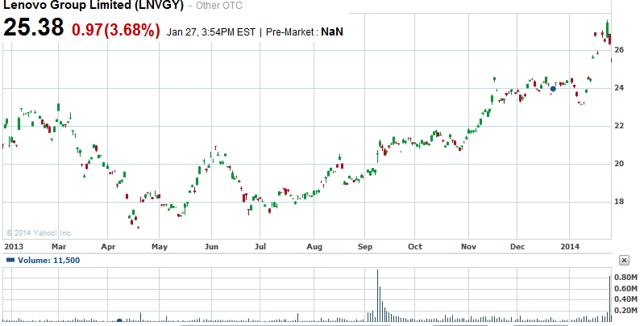Click the Sep label on the time axis
644x326 pixels.
[x=364, y=245]
